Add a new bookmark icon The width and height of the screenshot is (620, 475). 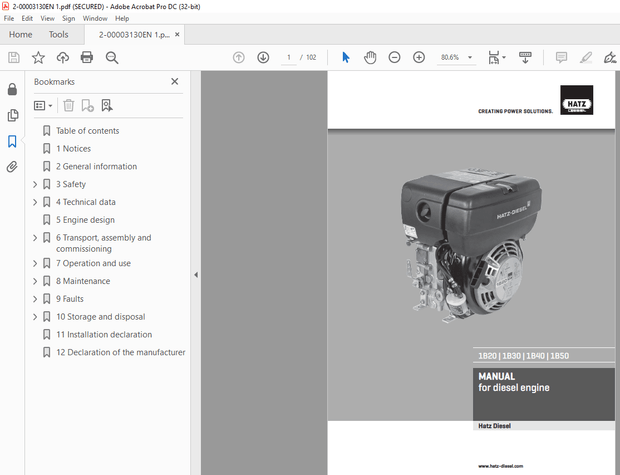[87, 106]
